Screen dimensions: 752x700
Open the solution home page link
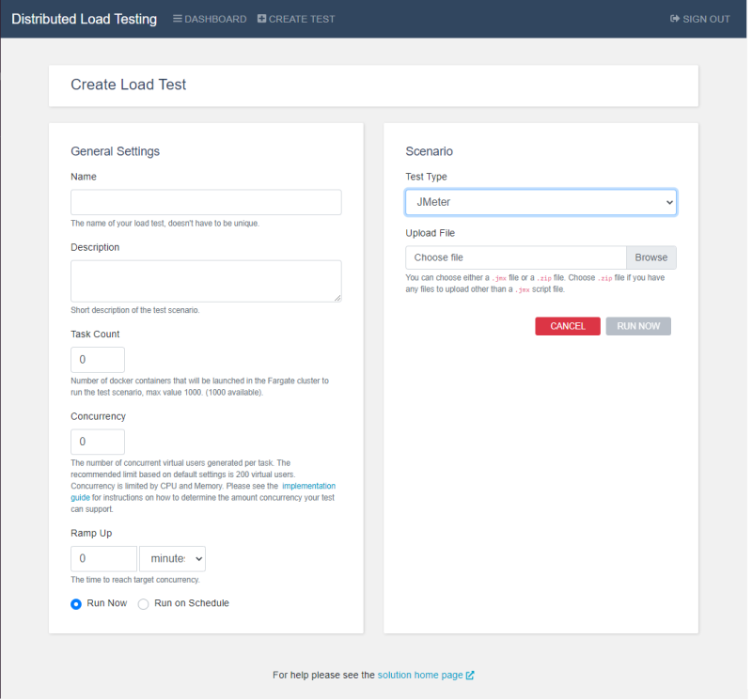[420, 676]
